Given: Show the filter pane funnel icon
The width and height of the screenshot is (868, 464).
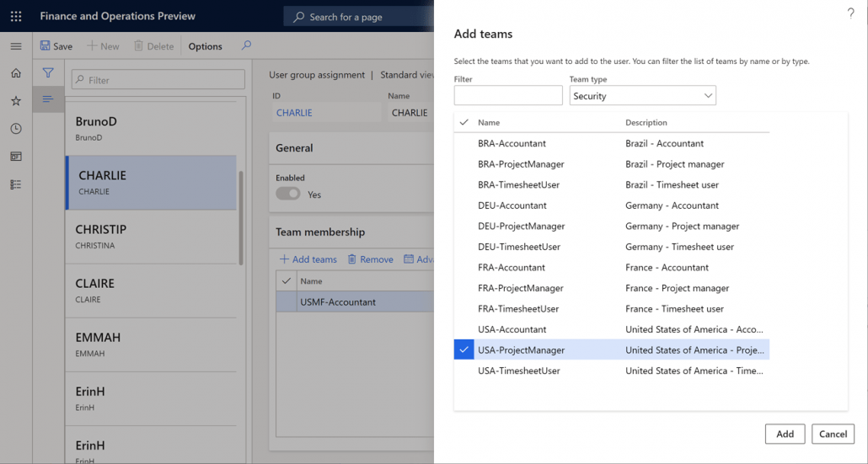Looking at the screenshot, I should tap(48, 72).
